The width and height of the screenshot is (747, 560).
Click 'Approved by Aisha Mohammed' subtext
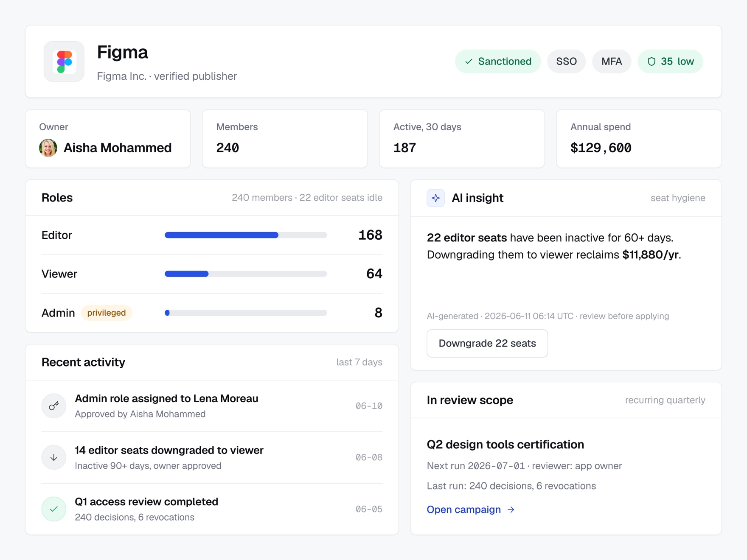click(x=140, y=414)
